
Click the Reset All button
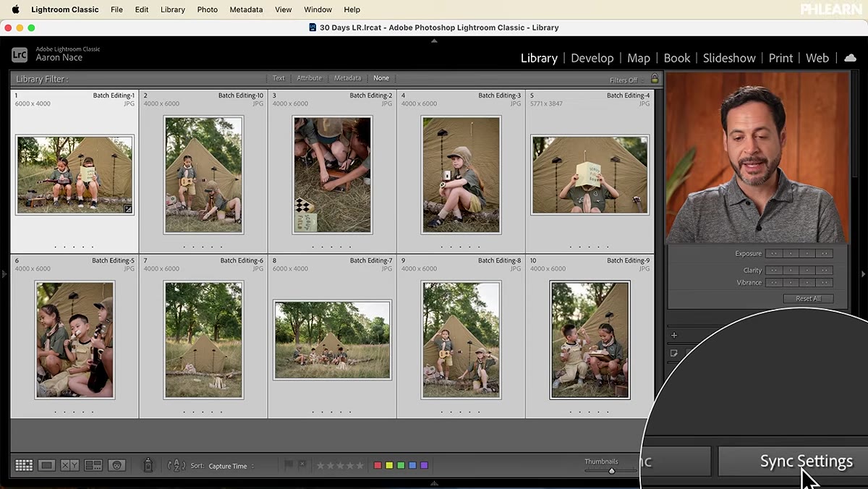(808, 299)
